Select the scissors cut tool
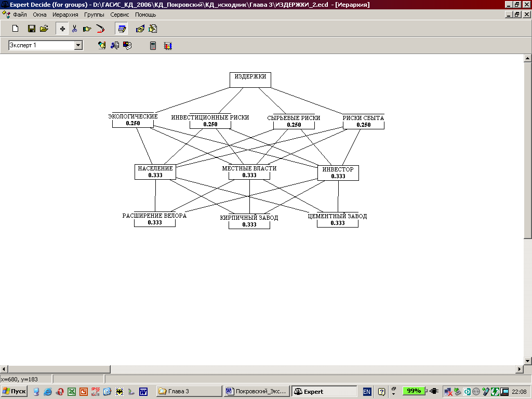The image size is (532, 399). [74, 29]
